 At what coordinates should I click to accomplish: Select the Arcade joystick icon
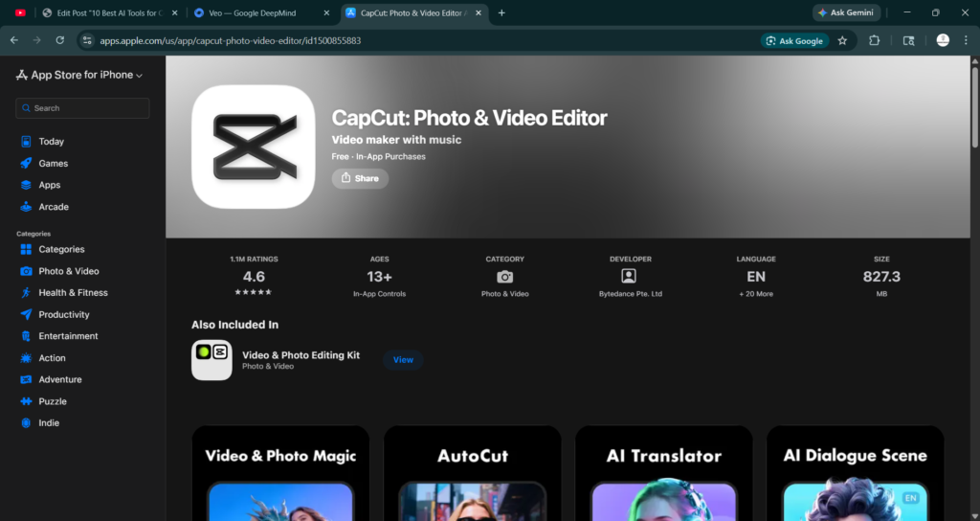click(x=26, y=207)
